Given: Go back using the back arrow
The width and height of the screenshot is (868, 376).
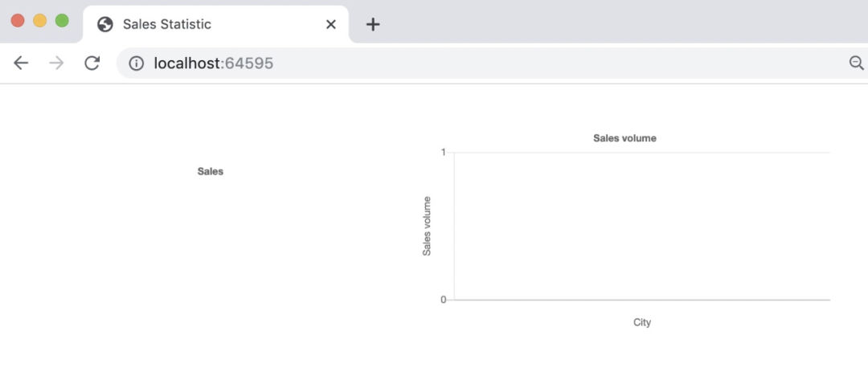Looking at the screenshot, I should coord(21,63).
